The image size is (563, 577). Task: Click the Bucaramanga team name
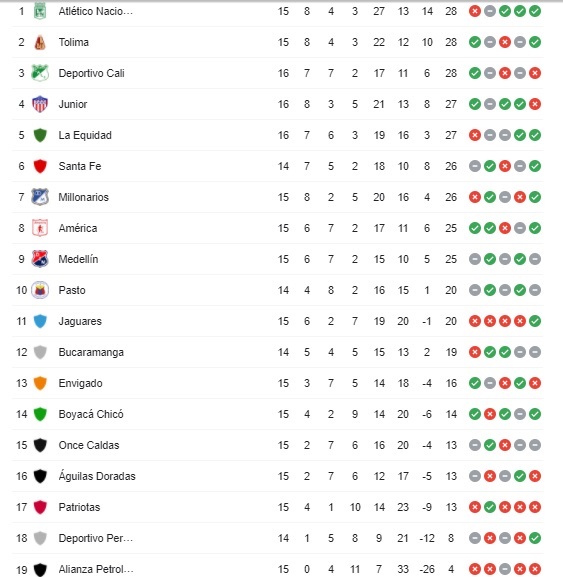(x=91, y=352)
